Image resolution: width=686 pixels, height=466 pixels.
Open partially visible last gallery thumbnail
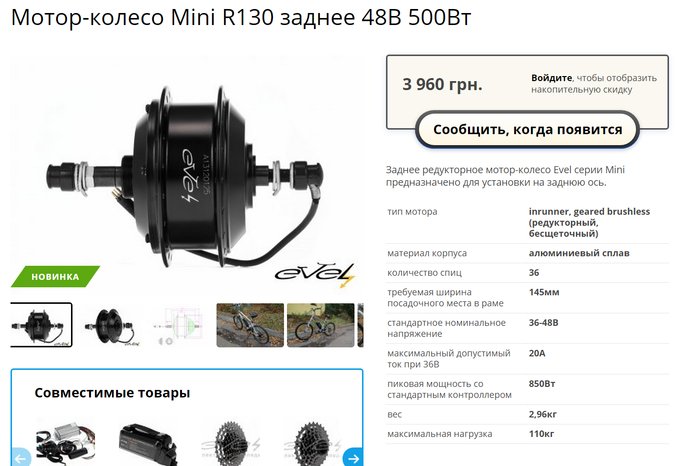coord(360,325)
